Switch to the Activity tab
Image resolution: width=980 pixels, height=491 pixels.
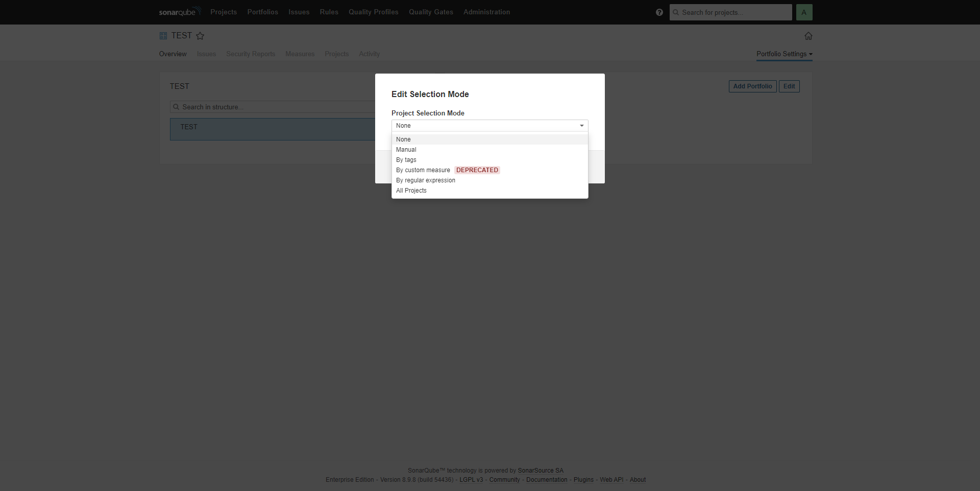pos(370,54)
